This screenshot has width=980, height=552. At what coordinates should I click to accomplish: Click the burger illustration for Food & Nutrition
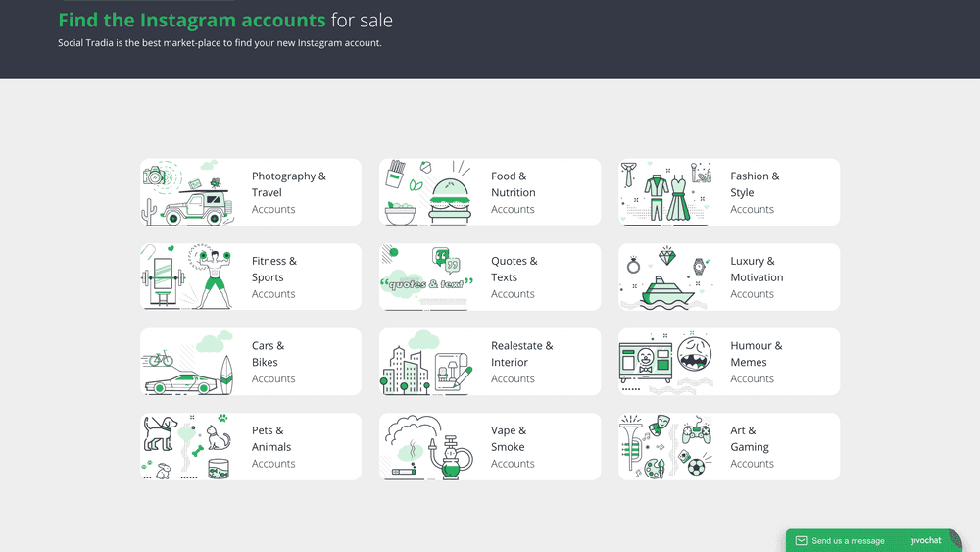[427, 193]
